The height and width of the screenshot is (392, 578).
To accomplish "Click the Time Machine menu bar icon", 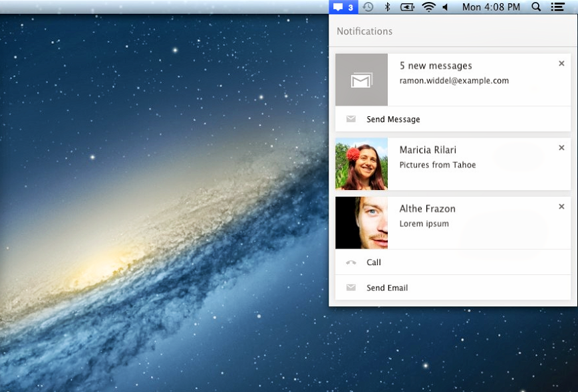I will click(x=368, y=7).
